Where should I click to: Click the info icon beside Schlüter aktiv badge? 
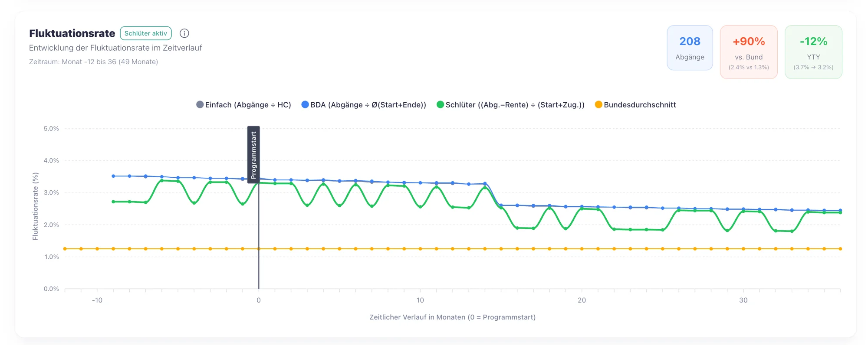tap(184, 33)
